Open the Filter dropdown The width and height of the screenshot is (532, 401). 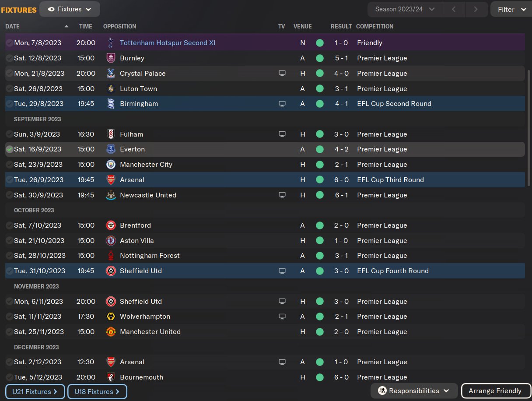coord(511,9)
